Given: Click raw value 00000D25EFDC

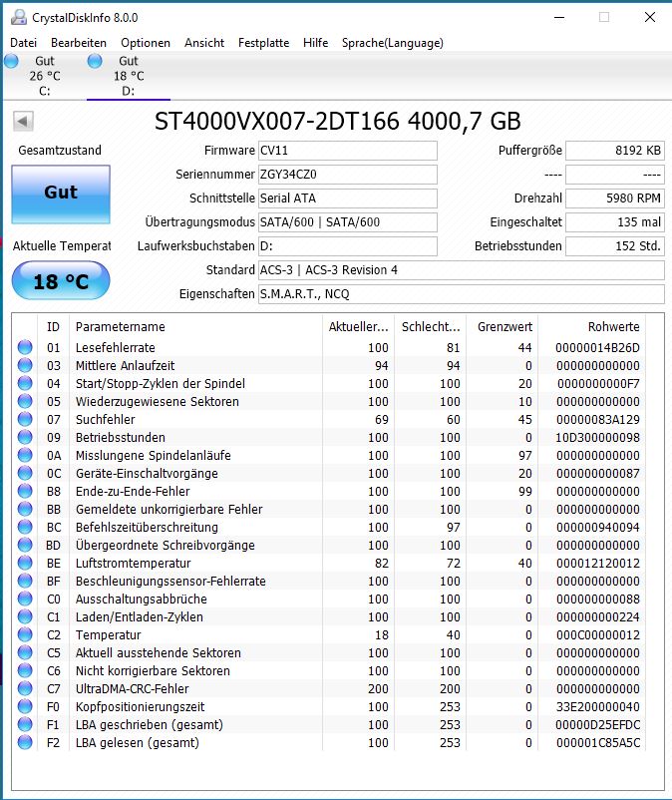Looking at the screenshot, I should 597,724.
